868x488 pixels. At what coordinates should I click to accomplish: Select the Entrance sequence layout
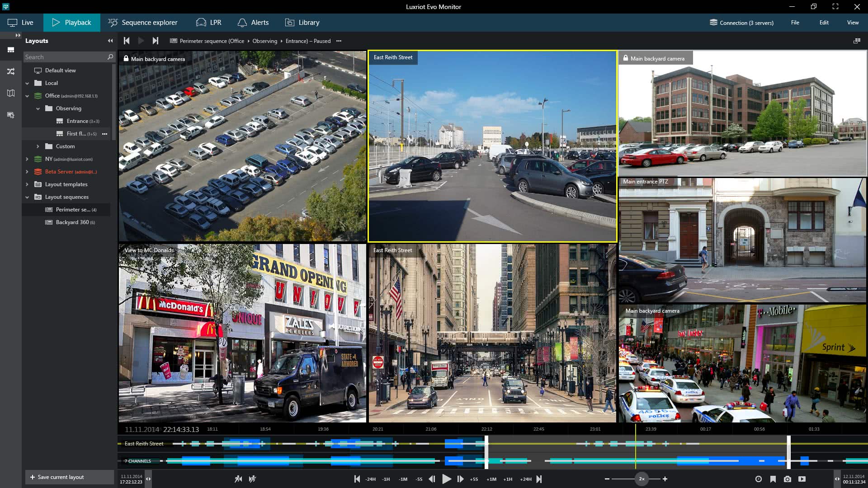[x=76, y=120]
